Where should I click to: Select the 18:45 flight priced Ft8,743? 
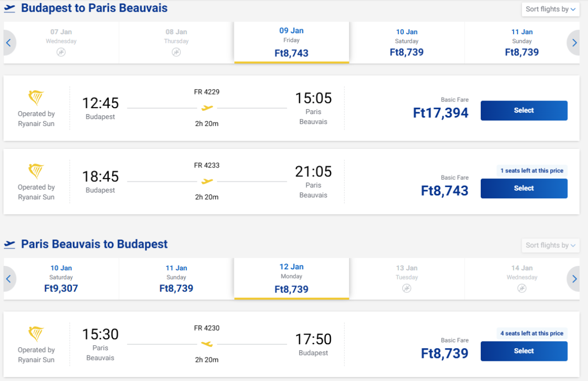pos(524,189)
